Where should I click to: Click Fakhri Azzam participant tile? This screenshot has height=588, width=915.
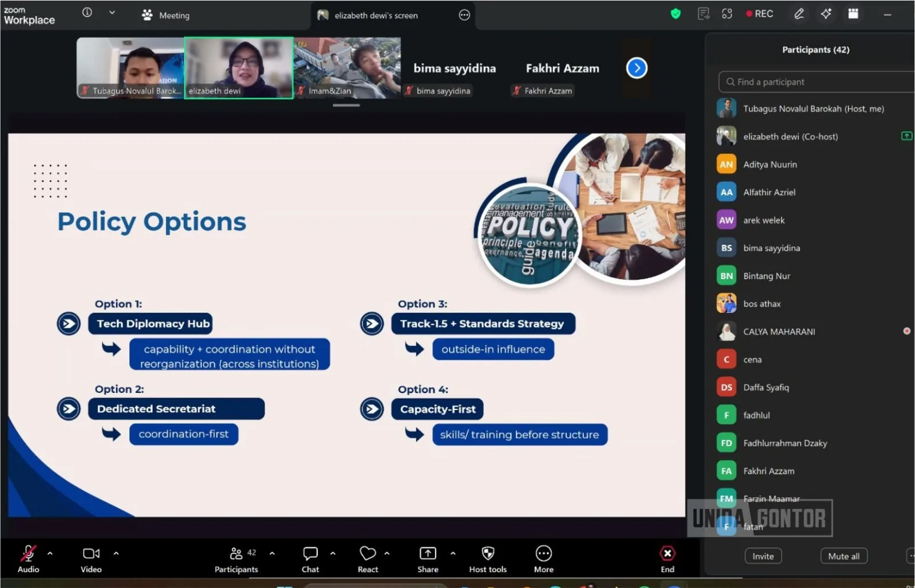[x=563, y=68]
